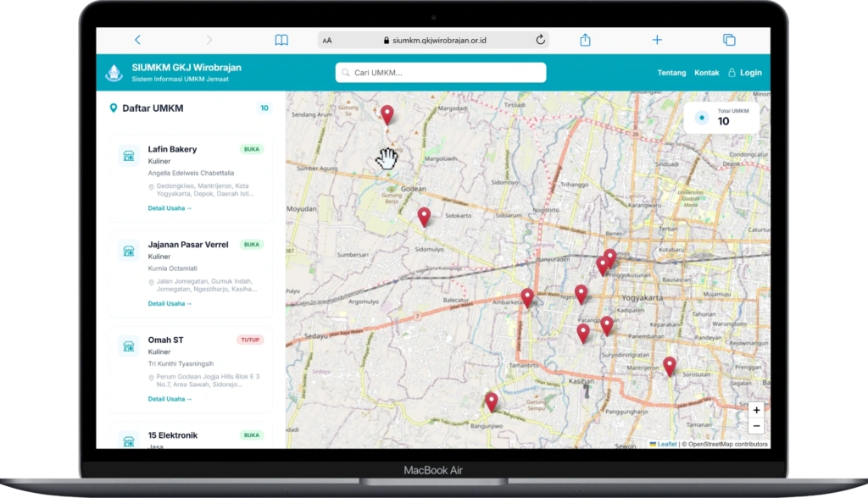868x498 pixels.
Task: Add a new tab with the plus icon
Action: (657, 40)
